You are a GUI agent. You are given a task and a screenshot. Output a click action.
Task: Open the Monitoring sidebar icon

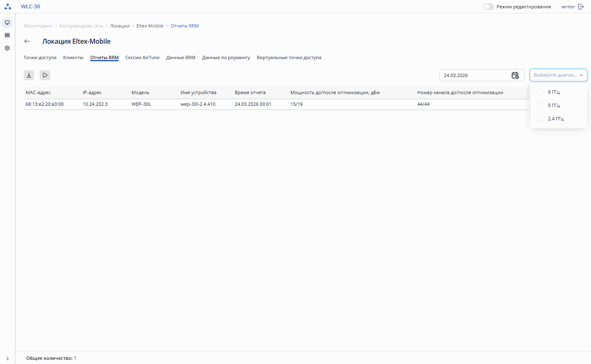click(7, 22)
